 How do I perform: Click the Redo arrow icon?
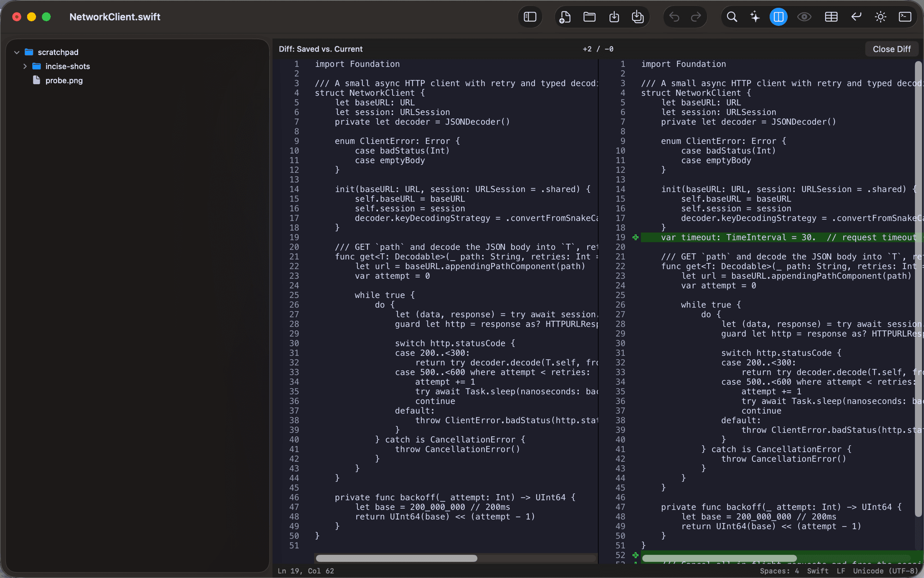696,17
